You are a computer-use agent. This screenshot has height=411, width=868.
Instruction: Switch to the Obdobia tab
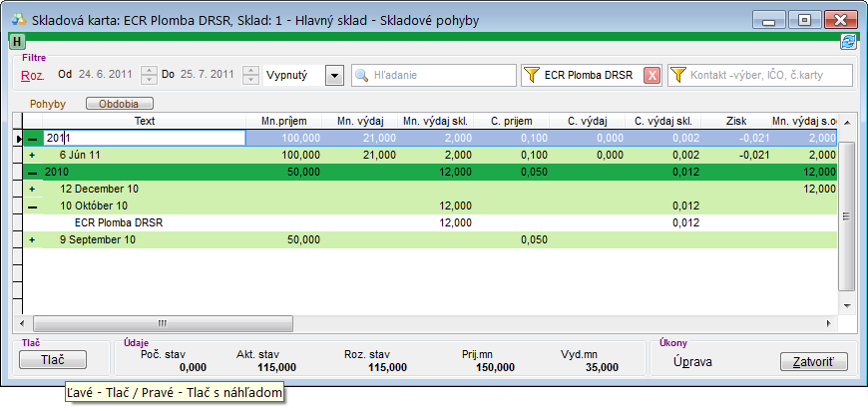coord(119,104)
